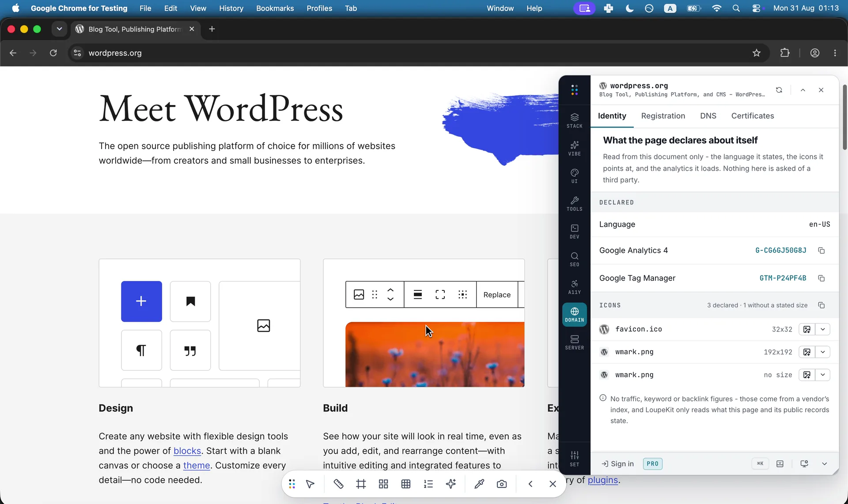Screen dimensions: 848x504
Task: Take a screenshot with the camera tool
Action: pos(502,484)
